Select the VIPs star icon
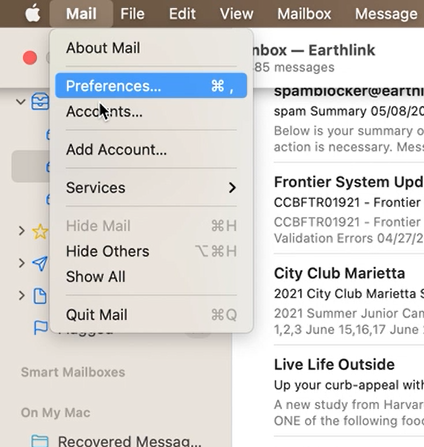Viewport: 424px width, 447px height. [40, 231]
